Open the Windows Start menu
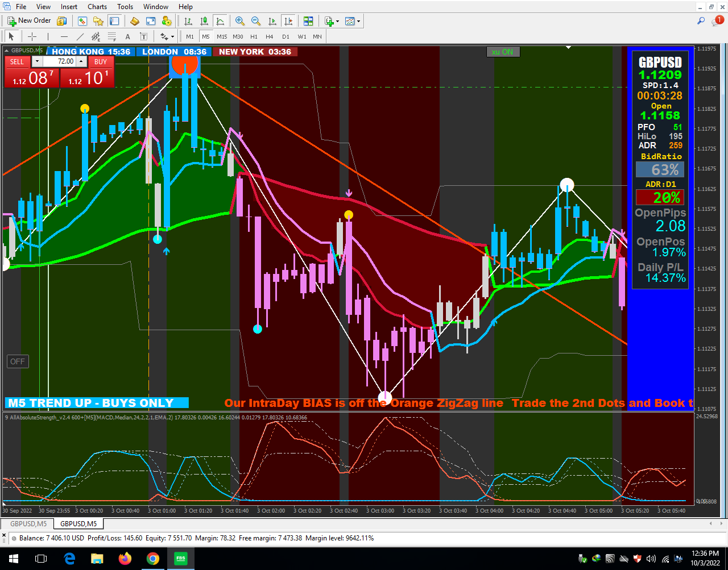Image resolution: width=728 pixels, height=570 pixels. 14,559
